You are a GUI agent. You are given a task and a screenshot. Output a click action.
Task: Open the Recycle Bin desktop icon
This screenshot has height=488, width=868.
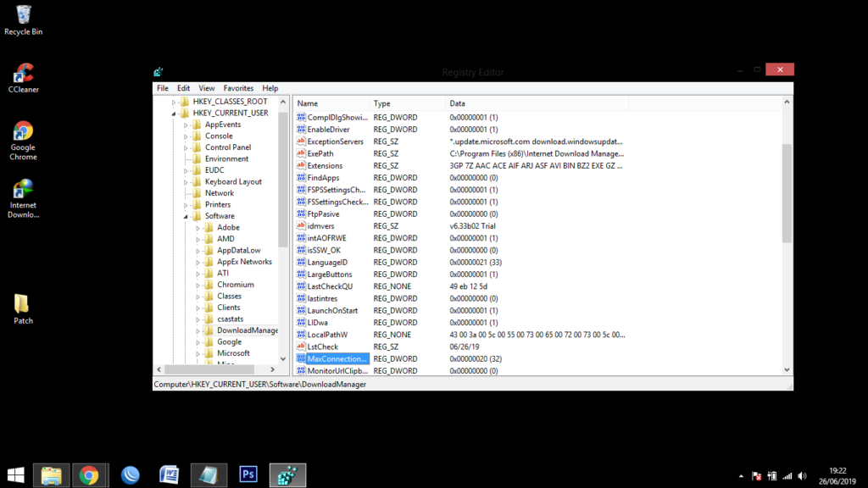pos(23,20)
